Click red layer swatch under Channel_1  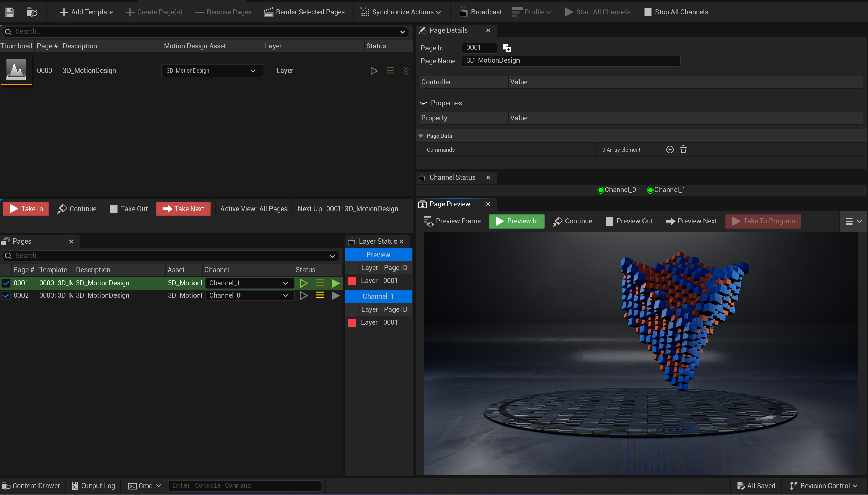352,322
